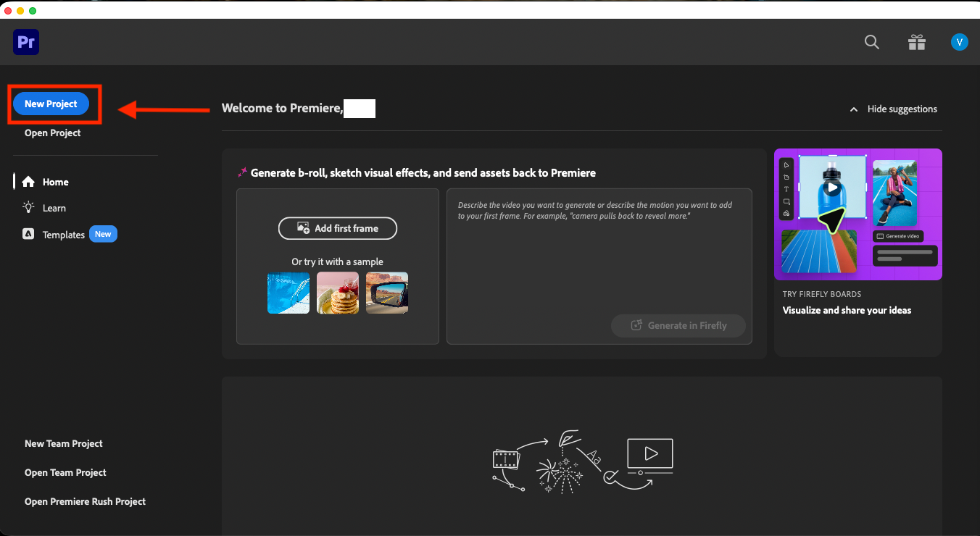Open the Learn lightbulb icon
This screenshot has width=980, height=536.
point(28,207)
